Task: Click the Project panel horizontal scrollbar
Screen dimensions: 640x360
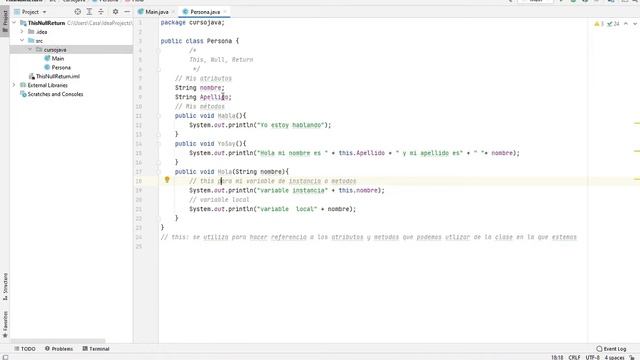Action: coord(58,340)
